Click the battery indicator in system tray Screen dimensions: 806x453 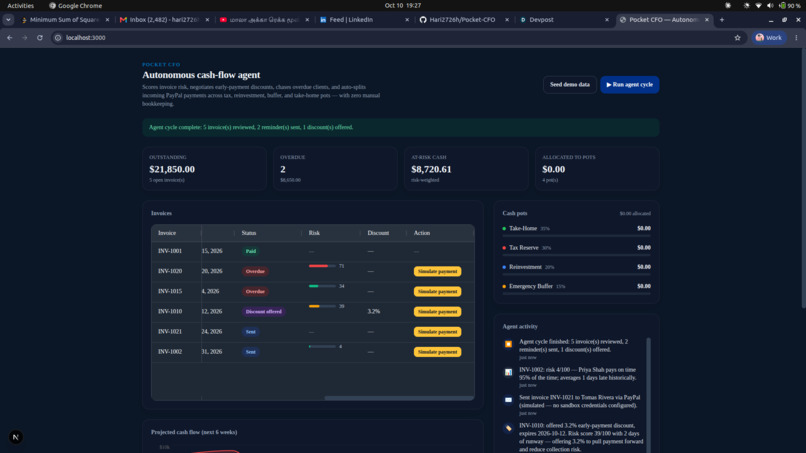click(790, 6)
